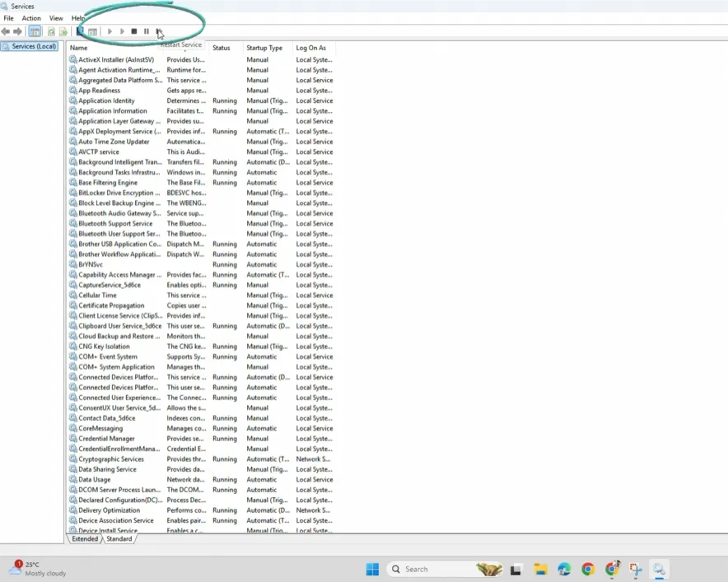The width and height of the screenshot is (728, 582).
Task: Toggle the Show/Hide Console Tree toolbar icon
Action: pos(35,31)
